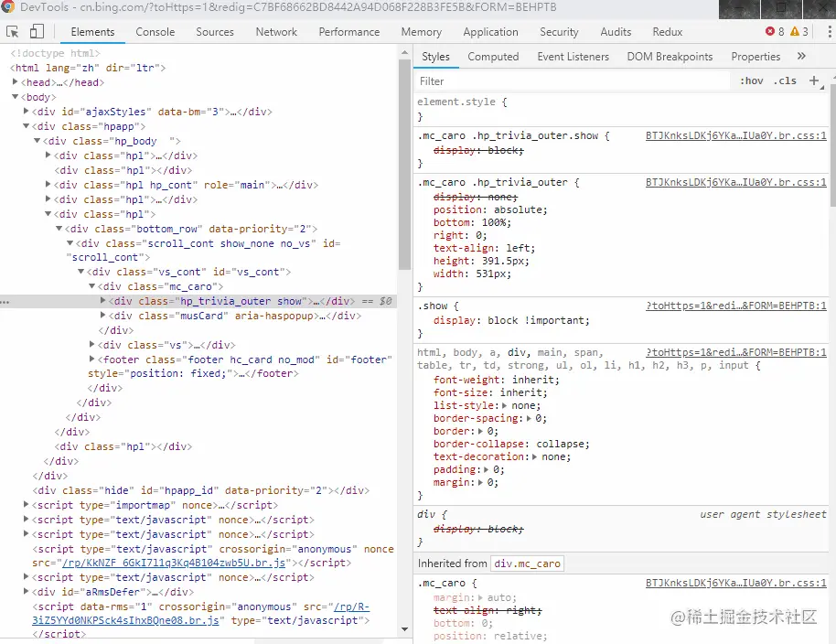Collapse the hpapp div node
The height and width of the screenshot is (644, 836).
point(27,126)
